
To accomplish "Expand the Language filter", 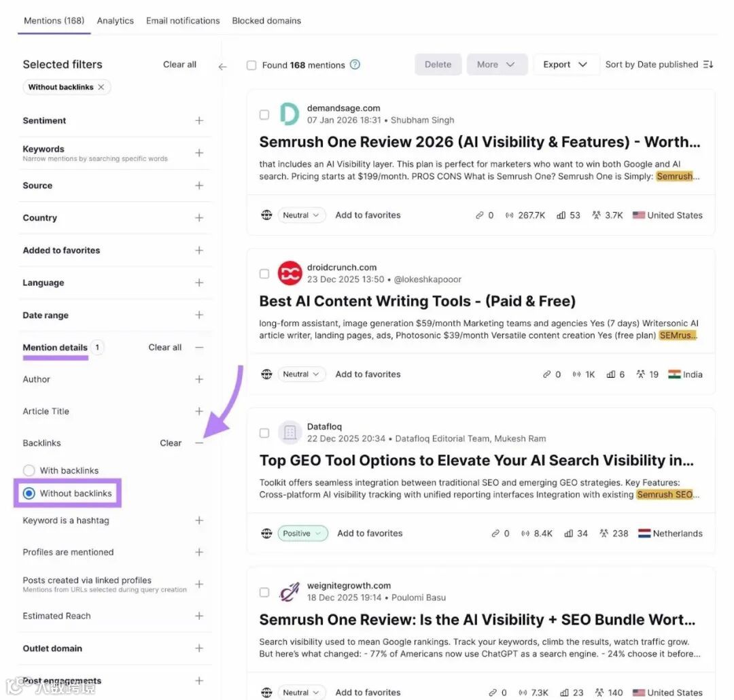I will [x=199, y=283].
